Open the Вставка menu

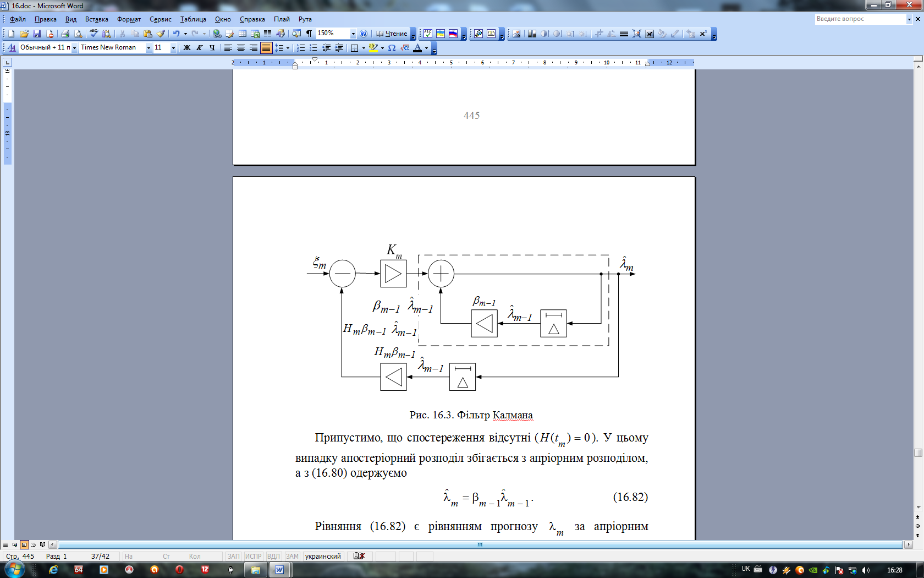tap(97, 19)
